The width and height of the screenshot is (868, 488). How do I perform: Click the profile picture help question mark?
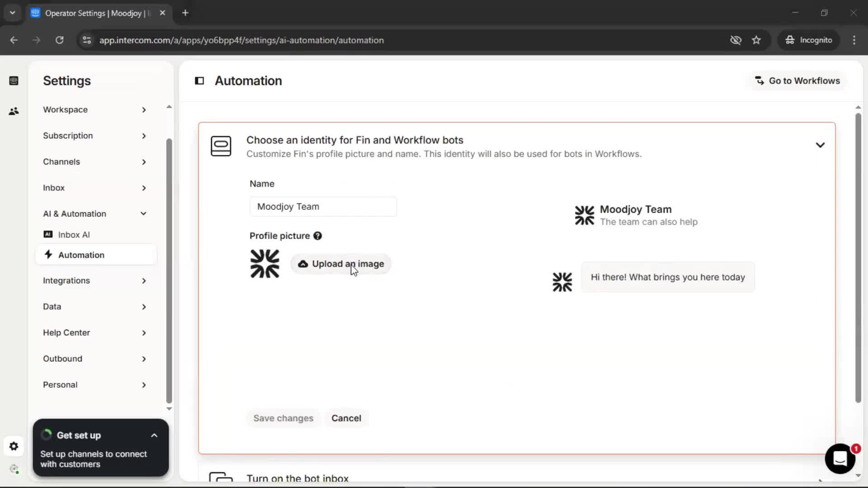point(317,236)
